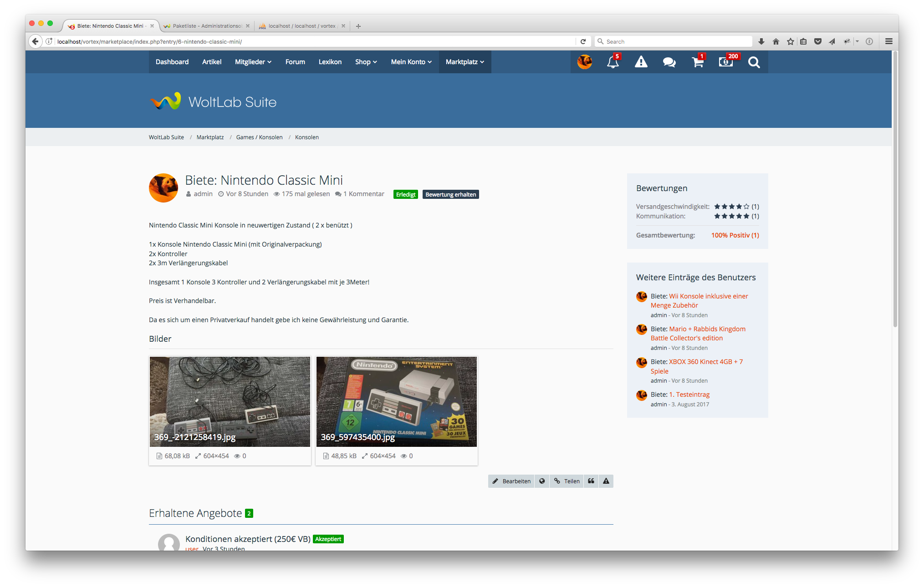
Task: Expand the Mein Konto dropdown menu
Action: [411, 62]
